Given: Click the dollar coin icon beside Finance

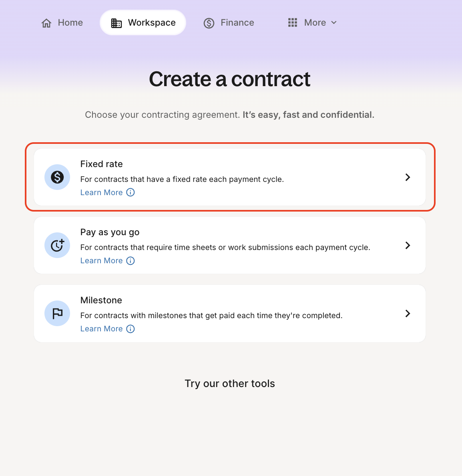Looking at the screenshot, I should [x=209, y=23].
